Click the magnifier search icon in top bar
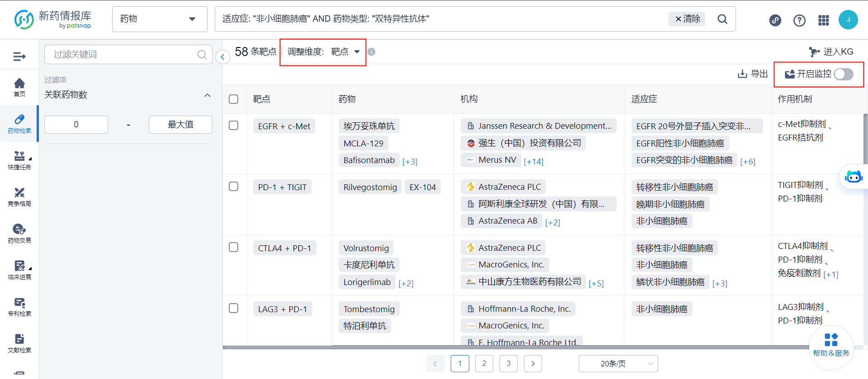The image size is (868, 379). [x=722, y=19]
